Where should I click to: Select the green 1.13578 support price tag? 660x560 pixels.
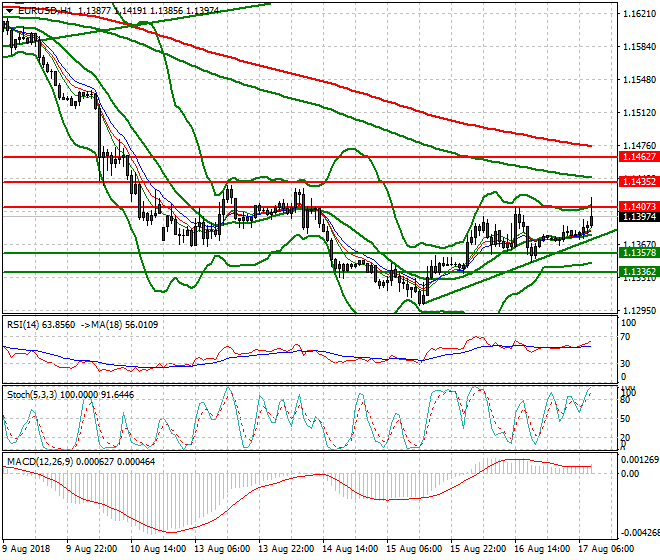click(x=639, y=253)
